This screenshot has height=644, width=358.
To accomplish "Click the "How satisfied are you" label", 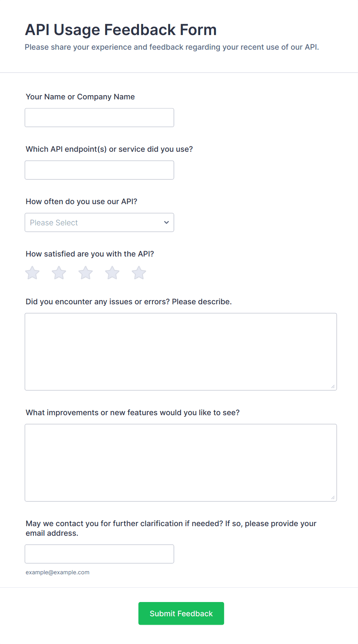I will coord(90,254).
